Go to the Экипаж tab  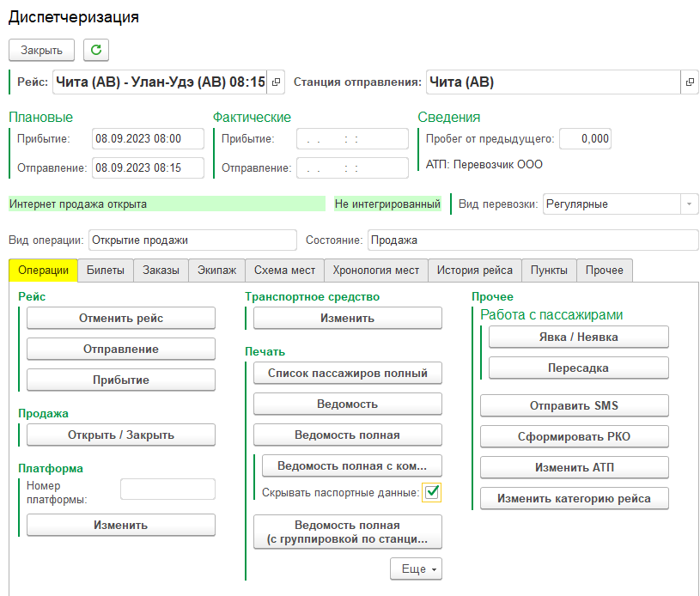[216, 270]
